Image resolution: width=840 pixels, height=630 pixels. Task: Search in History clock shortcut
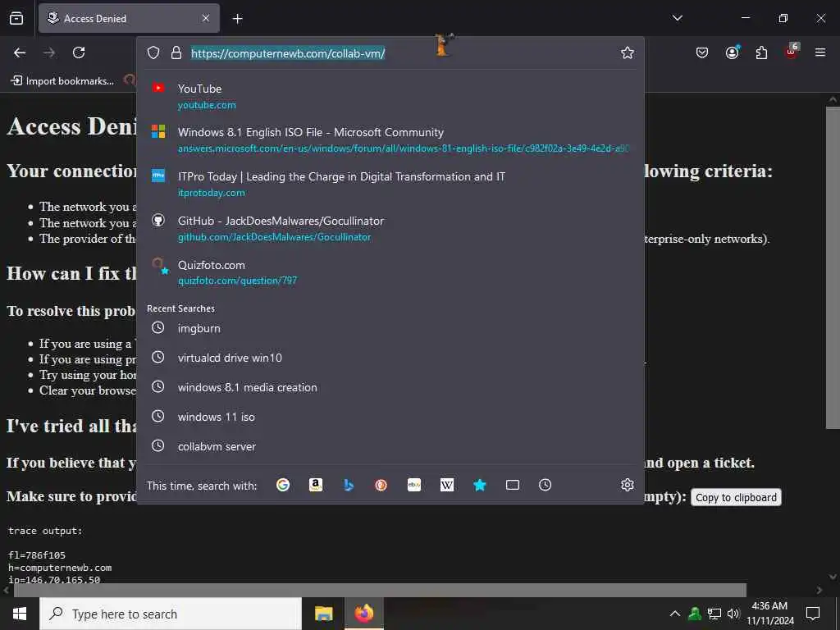pyautogui.click(x=545, y=485)
